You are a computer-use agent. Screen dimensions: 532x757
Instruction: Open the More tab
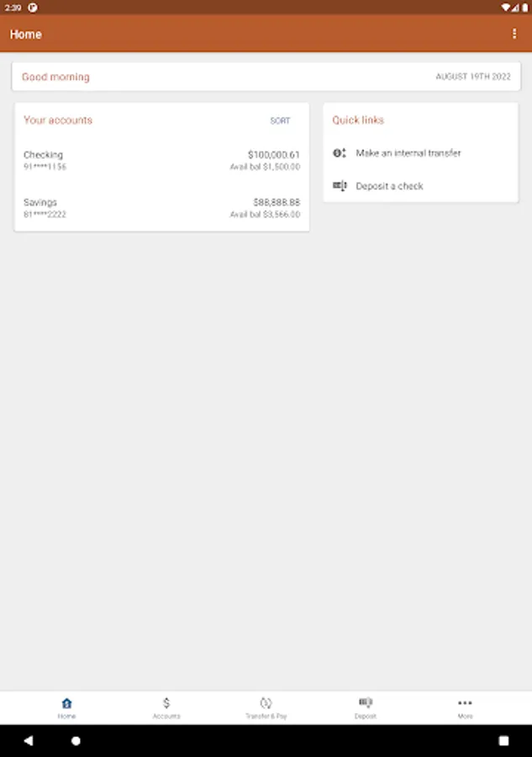click(465, 707)
